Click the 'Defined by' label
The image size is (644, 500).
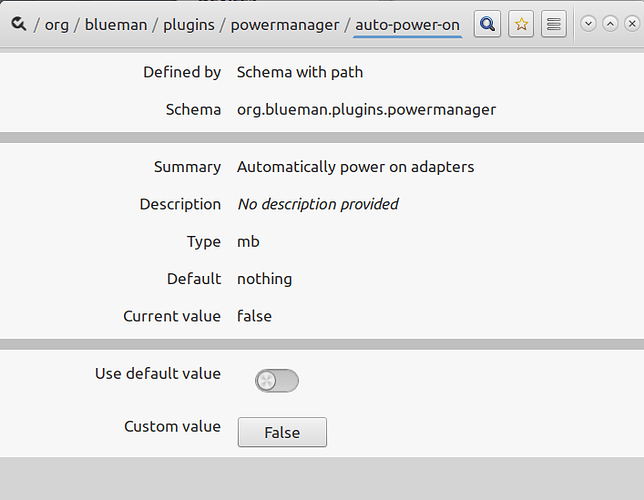(182, 72)
